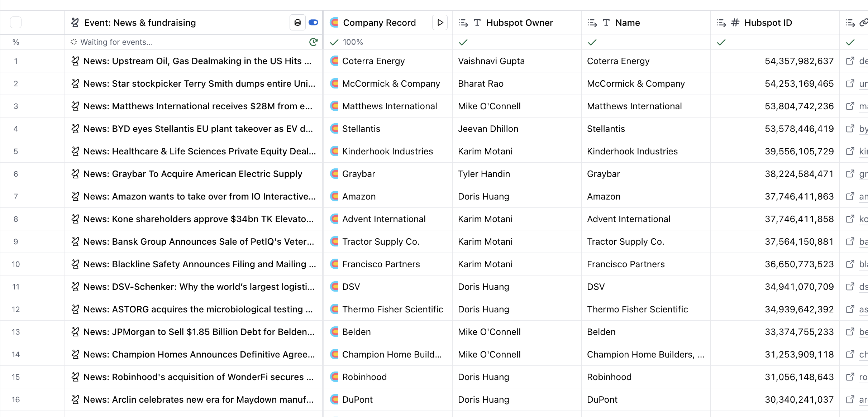Select Hubspot Owner cell 'Tyler Handin'
The width and height of the screenshot is (868, 417).
(x=517, y=174)
